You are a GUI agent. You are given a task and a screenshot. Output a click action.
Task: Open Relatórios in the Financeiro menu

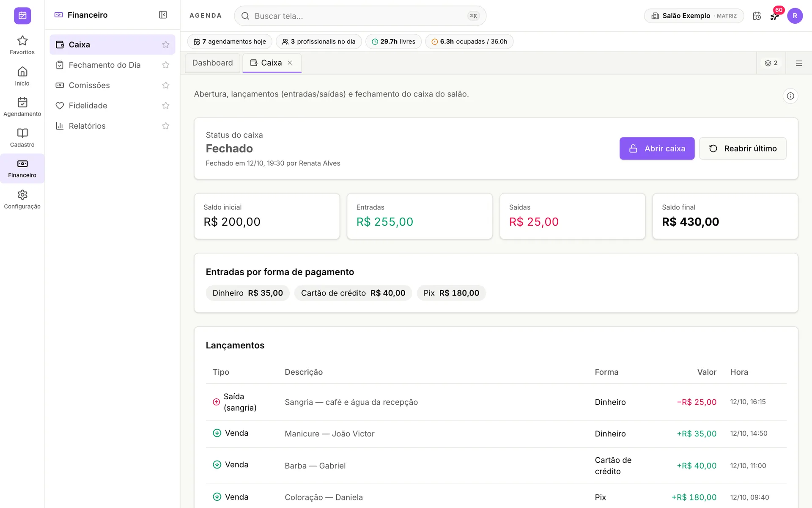pos(112,126)
